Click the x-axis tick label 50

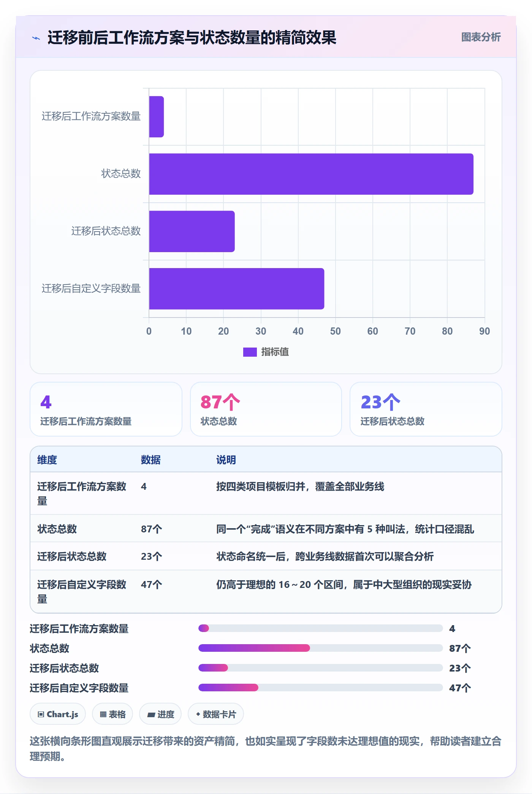[335, 331]
